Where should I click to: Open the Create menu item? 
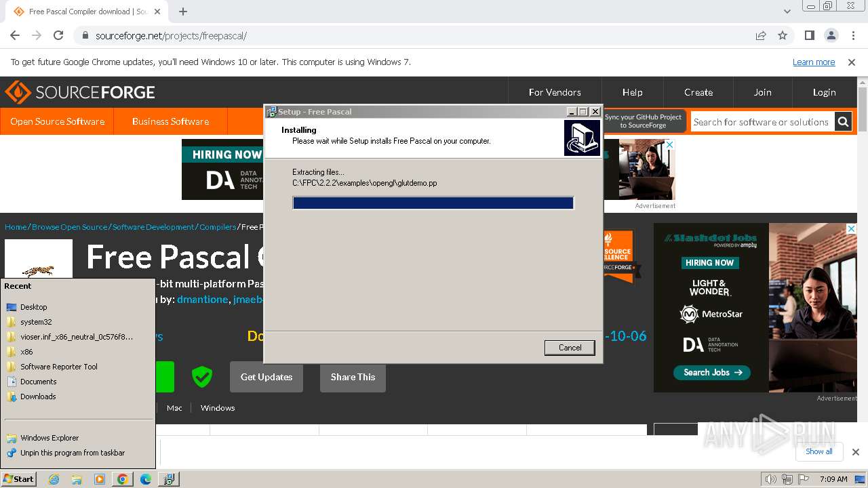pyautogui.click(x=698, y=92)
